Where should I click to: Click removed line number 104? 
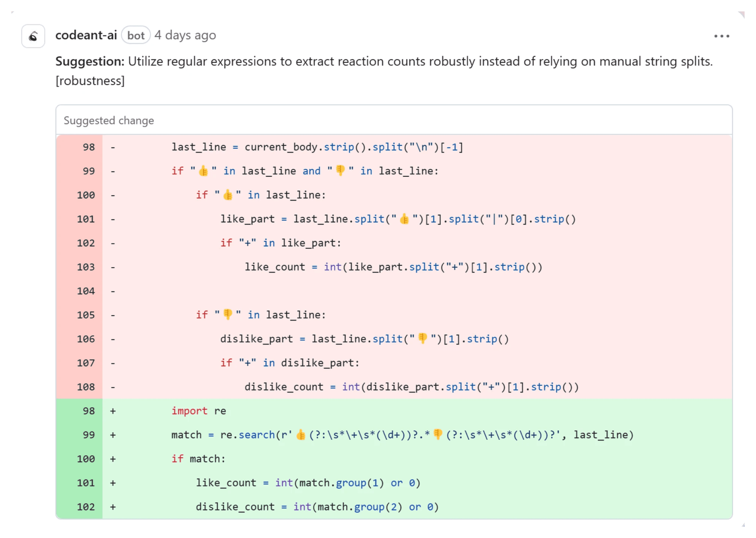coord(86,291)
